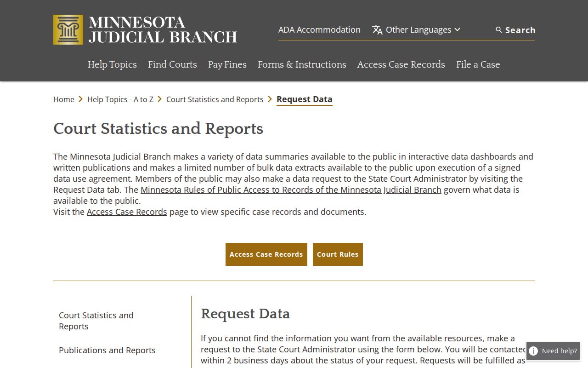Open Access Case Records in top navigation
Image resolution: width=588 pixels, height=368 pixels.
[401, 65]
